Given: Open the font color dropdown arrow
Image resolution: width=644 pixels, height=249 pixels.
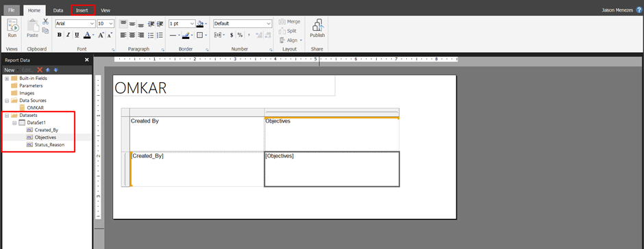Looking at the screenshot, I should 93,36.
